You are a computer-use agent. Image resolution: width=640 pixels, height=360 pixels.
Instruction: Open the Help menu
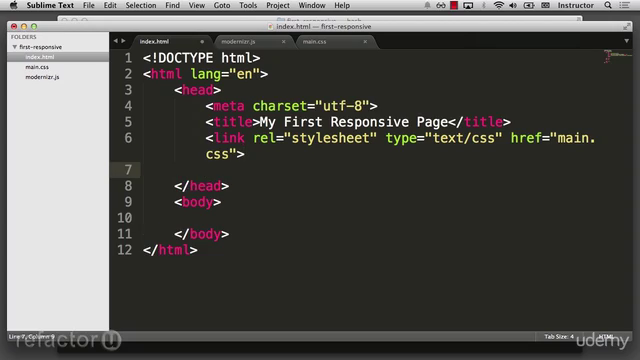point(342,5)
